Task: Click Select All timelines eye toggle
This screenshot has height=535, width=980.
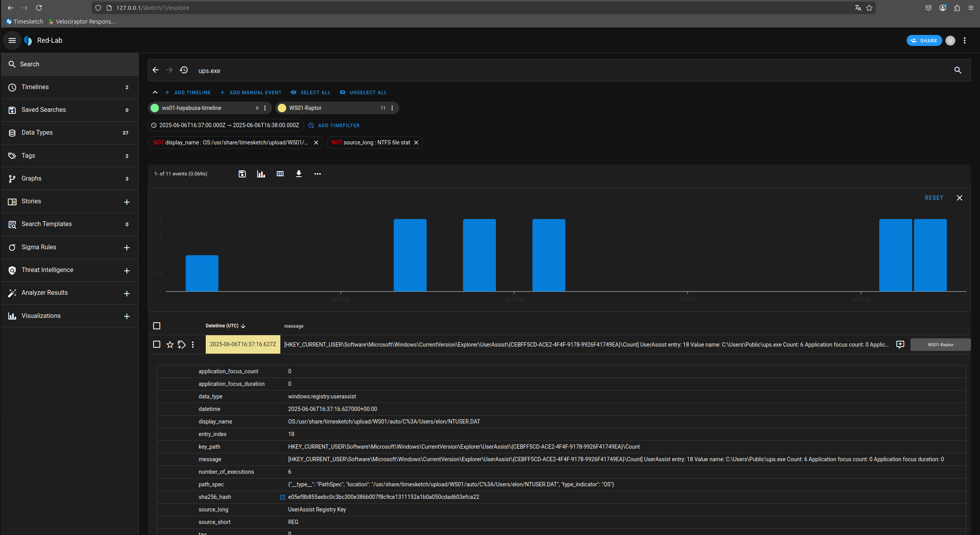Action: pos(311,93)
